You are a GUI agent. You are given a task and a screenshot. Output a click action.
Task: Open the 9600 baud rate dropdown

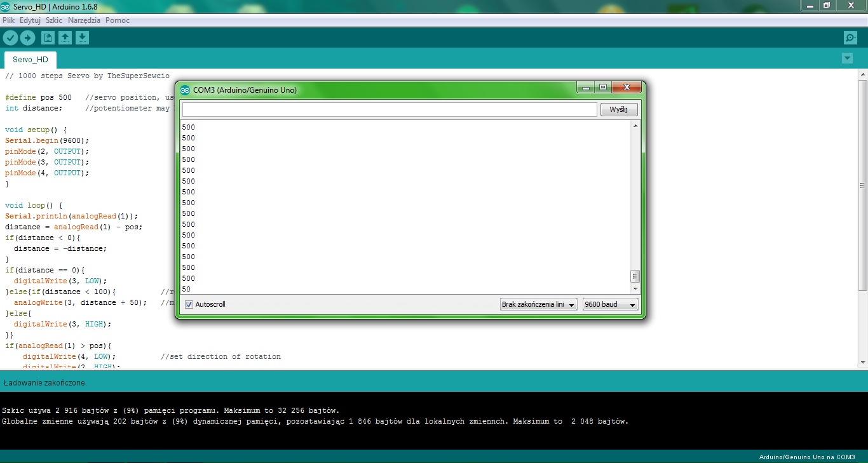pyautogui.click(x=610, y=305)
